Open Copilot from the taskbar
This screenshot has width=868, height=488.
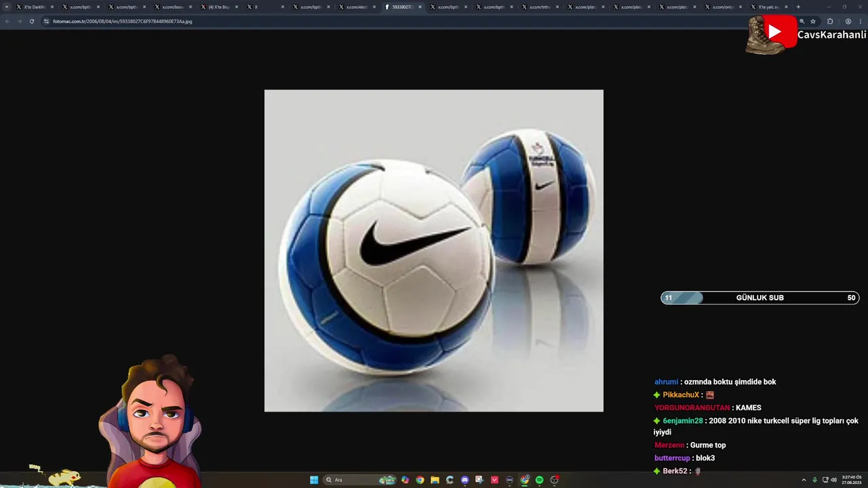[405, 480]
